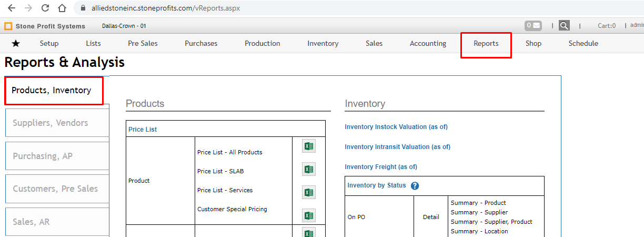Open Summary - Supplier, Product for On PO
Viewport: 644px width, 237px height.
tap(491, 222)
